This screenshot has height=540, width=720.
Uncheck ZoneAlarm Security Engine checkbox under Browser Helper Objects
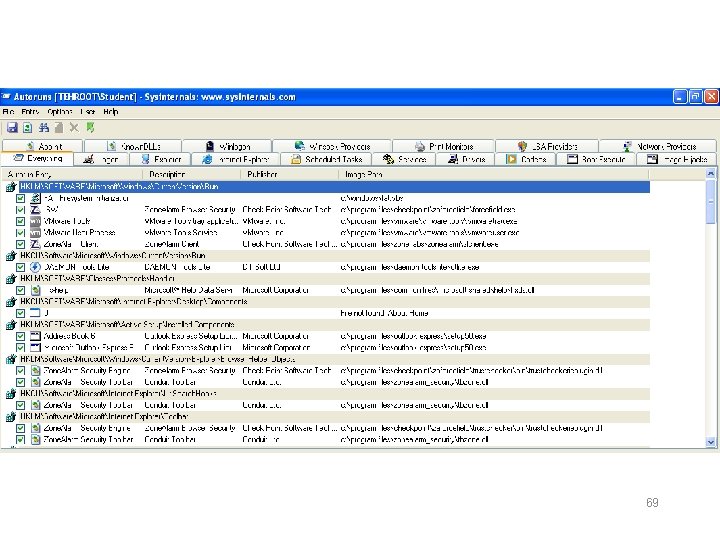point(20,371)
